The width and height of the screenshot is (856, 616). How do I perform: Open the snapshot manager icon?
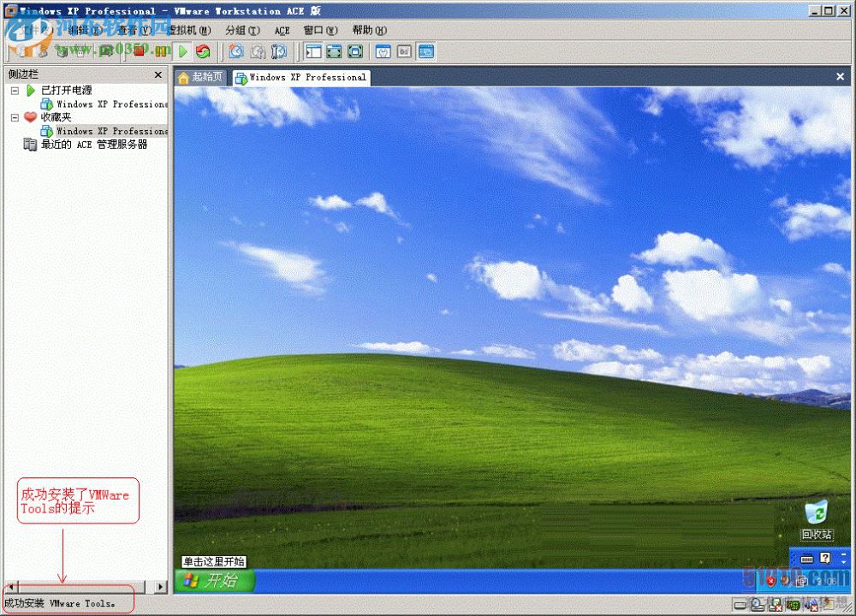pyautogui.click(x=279, y=51)
